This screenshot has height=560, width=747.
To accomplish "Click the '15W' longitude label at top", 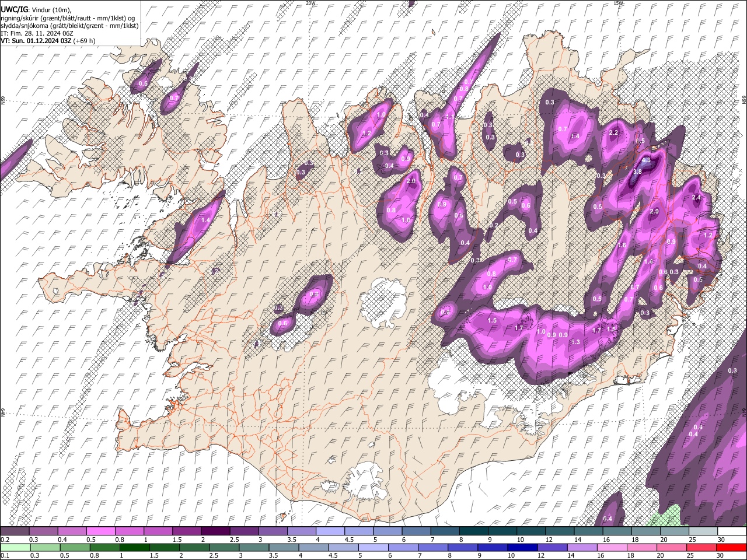I will pos(619,3).
